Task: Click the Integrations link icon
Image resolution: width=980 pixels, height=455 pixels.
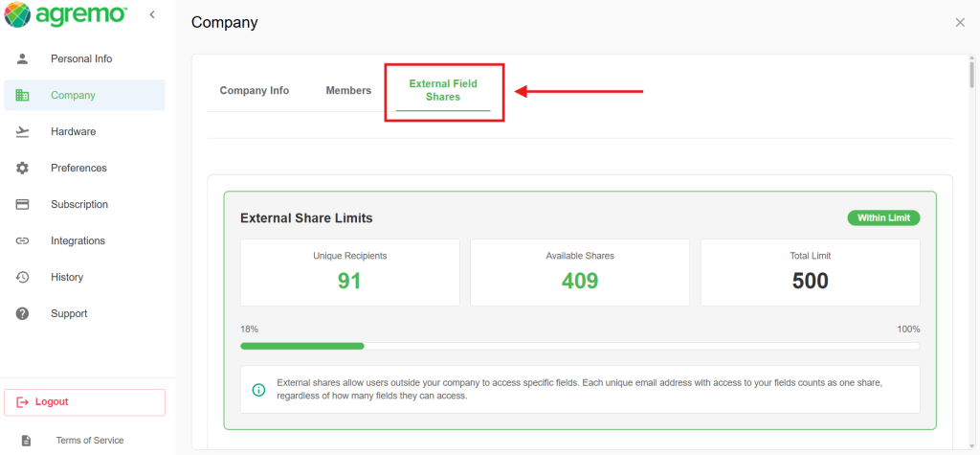Action: [x=23, y=240]
